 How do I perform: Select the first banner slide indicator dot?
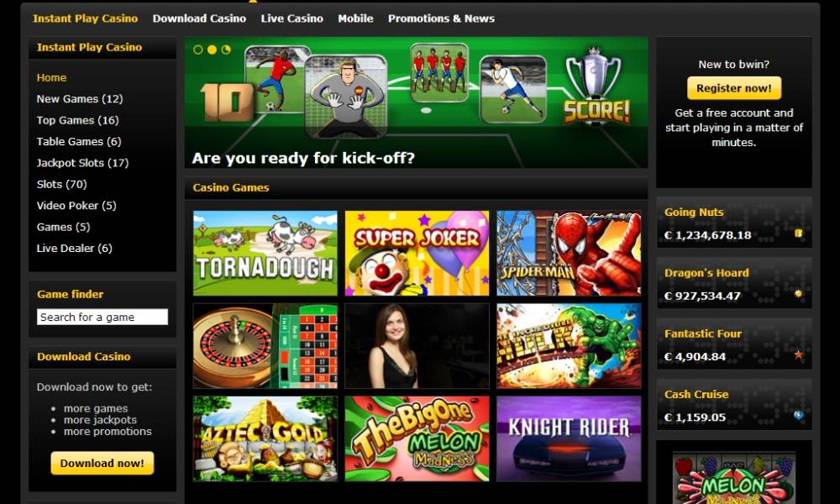pos(197,50)
